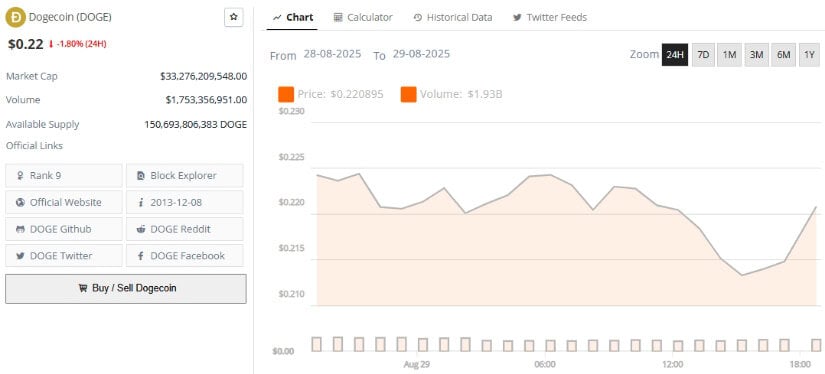Open the Block Explorer link

(x=185, y=176)
